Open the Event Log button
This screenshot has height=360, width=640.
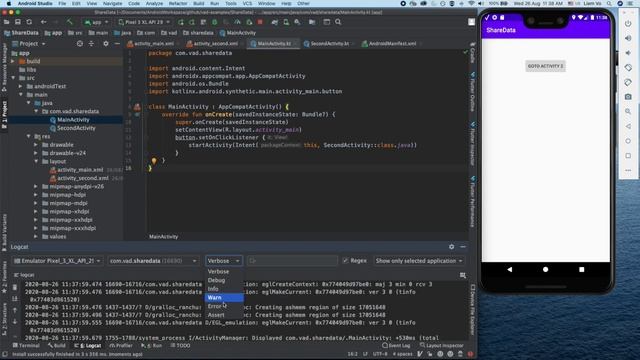pyautogui.click(x=396, y=345)
